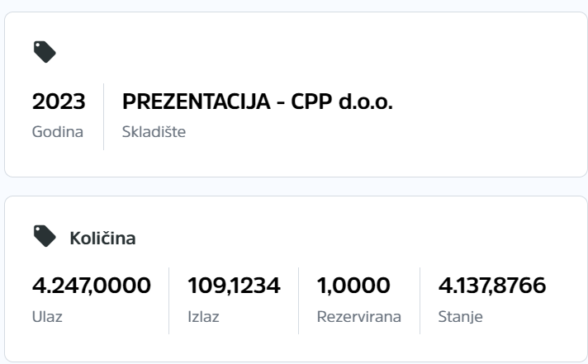Click the tag icon beside Količina
Image resolution: width=588 pixels, height=364 pixels.
(45, 236)
